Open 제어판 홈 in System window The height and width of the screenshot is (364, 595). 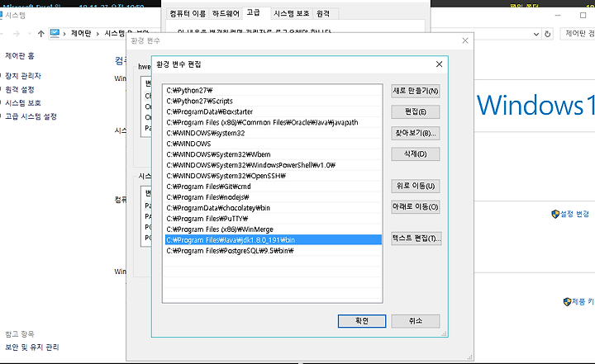[x=20, y=56]
